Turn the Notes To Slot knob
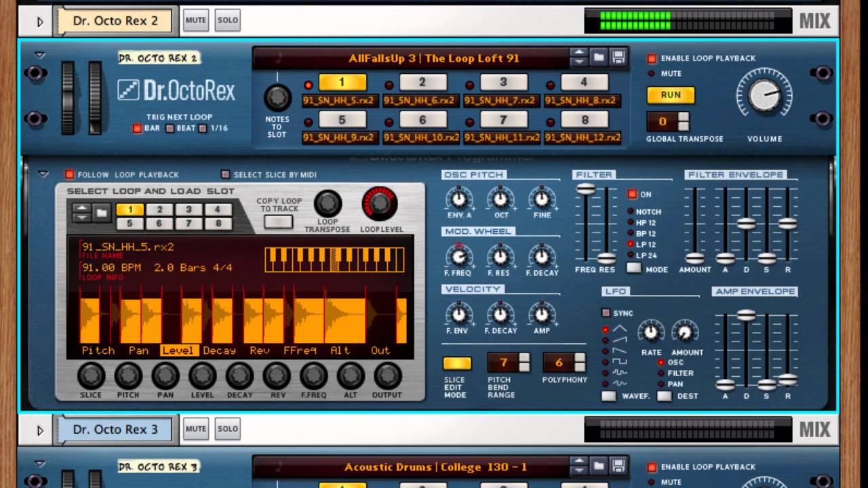The width and height of the screenshot is (868, 488). coord(277,98)
